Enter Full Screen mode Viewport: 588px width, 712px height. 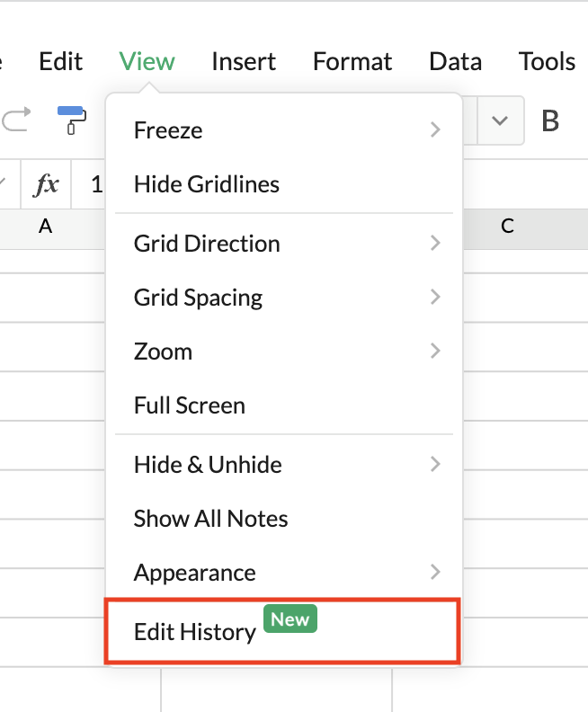[x=189, y=405]
